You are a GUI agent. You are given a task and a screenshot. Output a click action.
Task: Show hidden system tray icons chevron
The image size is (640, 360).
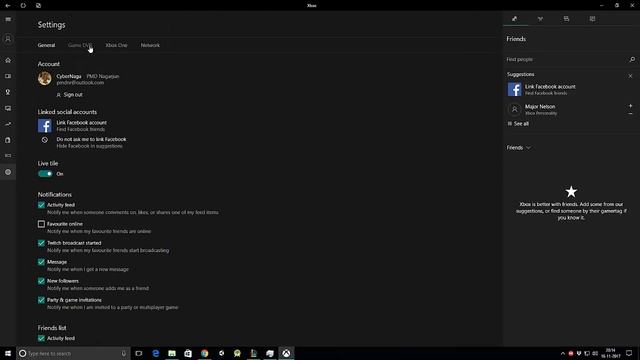[x=562, y=353]
